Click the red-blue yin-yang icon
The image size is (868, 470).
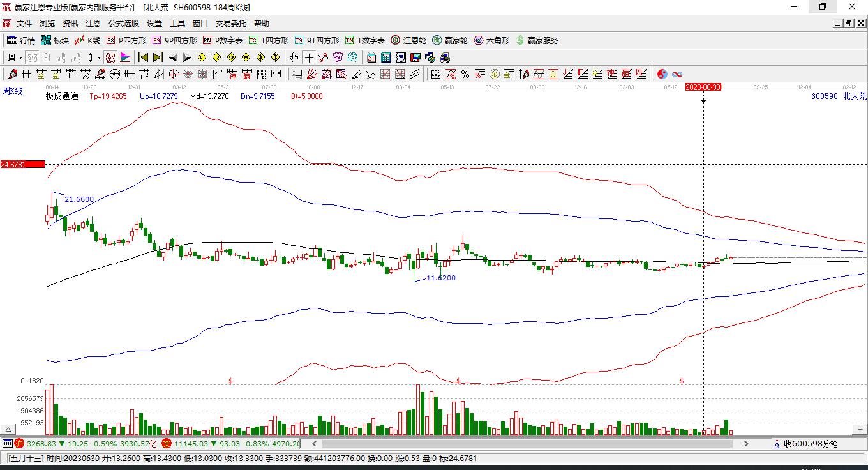click(x=662, y=74)
